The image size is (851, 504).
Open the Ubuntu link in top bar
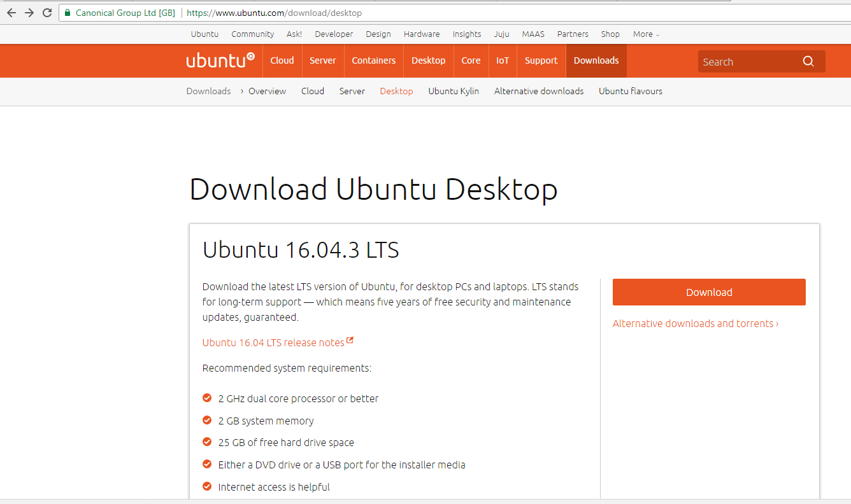[x=204, y=34]
